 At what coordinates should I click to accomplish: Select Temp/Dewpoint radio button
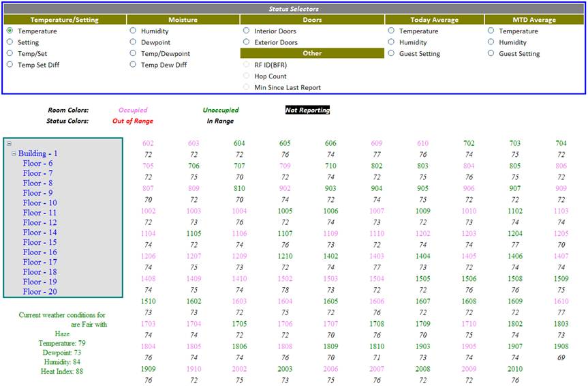[133, 53]
